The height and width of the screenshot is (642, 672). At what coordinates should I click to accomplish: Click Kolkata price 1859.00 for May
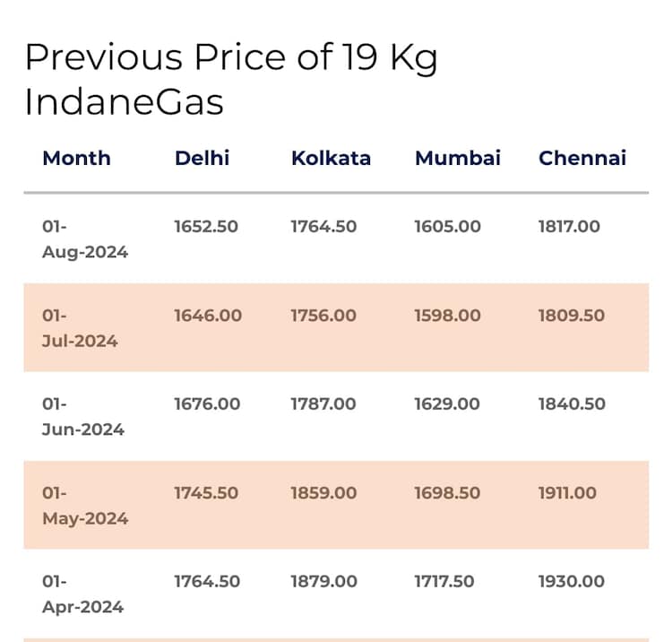coord(323,493)
